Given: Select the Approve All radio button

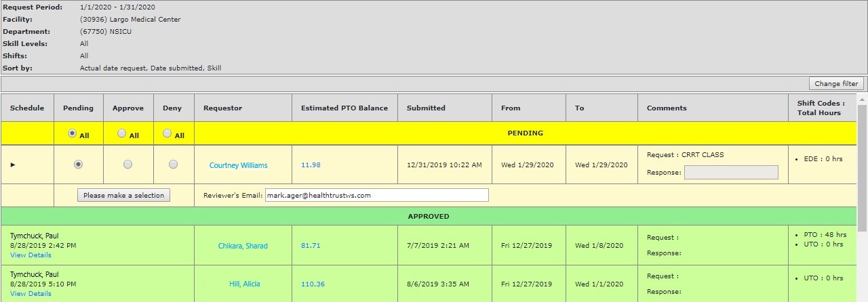Looking at the screenshot, I should coord(122,134).
